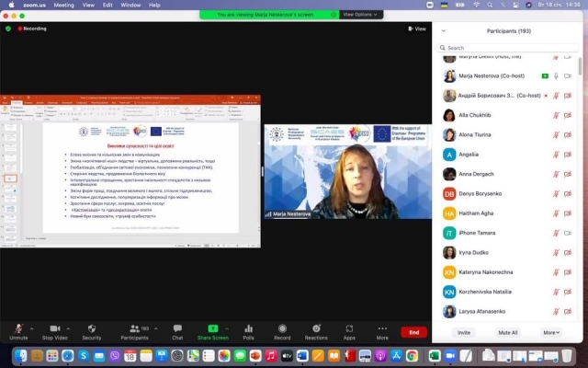Open Skype from the Dock

(84, 355)
